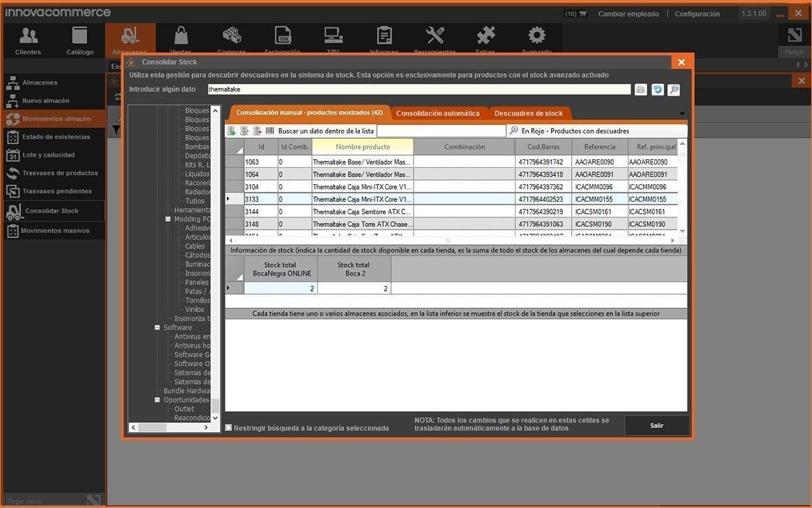Click Cambiar empleado link

(x=627, y=14)
